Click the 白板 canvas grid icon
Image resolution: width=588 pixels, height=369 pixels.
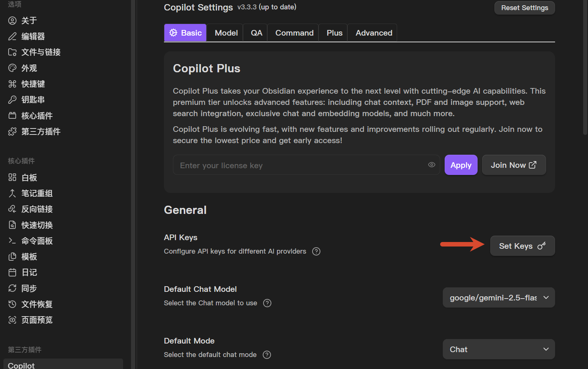12,177
